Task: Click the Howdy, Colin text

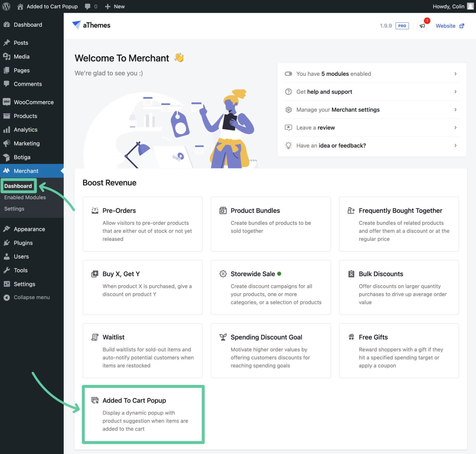Action: coord(448,6)
